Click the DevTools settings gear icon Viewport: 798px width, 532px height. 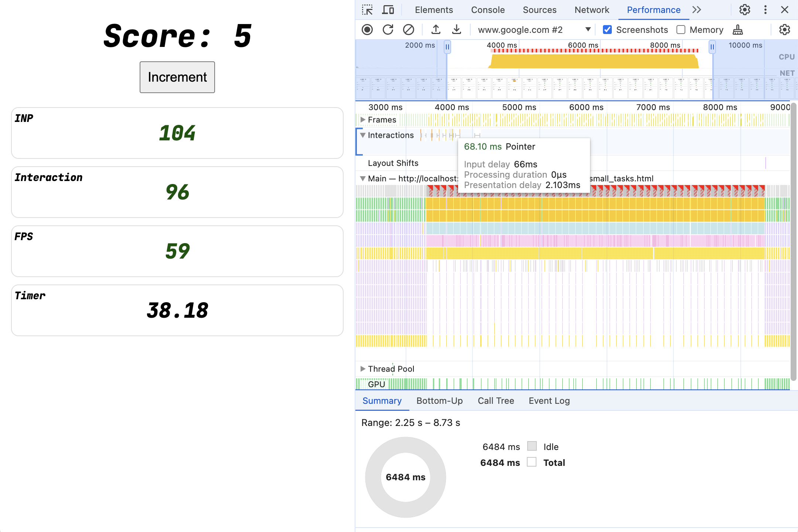[744, 9]
